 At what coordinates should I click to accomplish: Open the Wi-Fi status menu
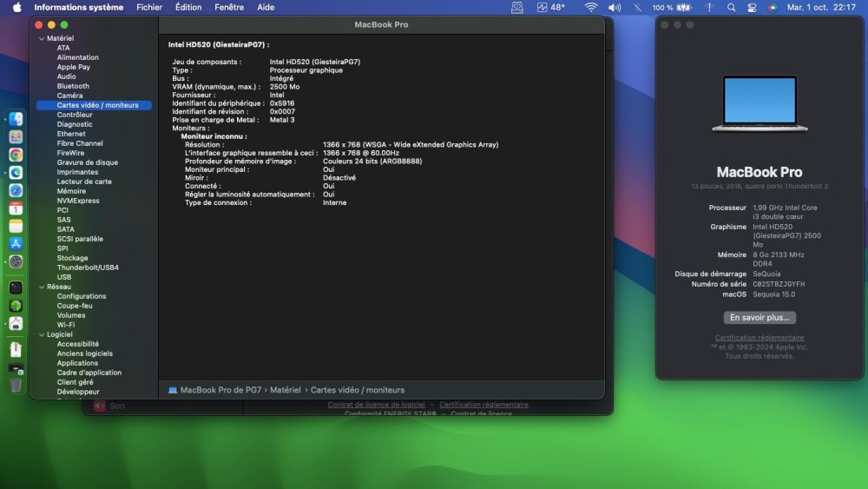pos(591,7)
